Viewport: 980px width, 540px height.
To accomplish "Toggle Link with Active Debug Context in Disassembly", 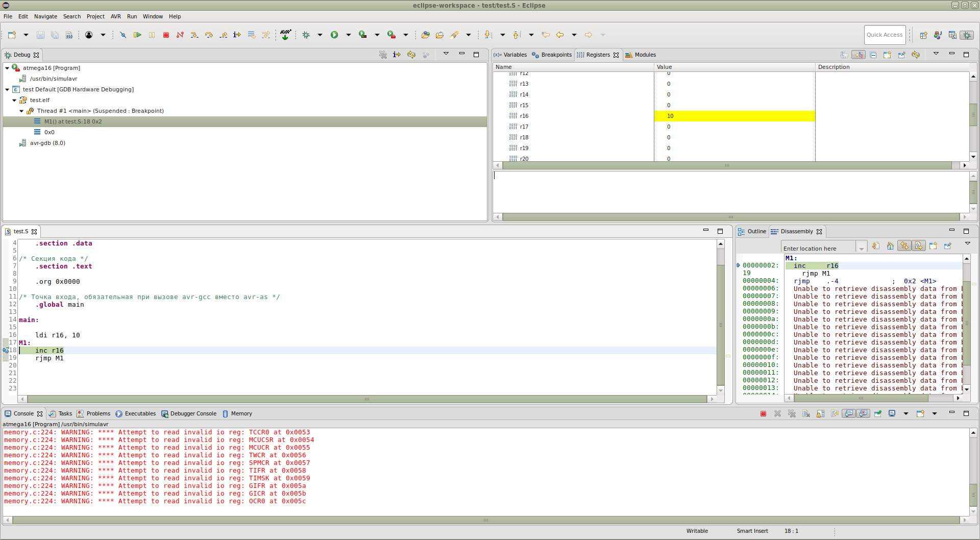I will 904,246.
